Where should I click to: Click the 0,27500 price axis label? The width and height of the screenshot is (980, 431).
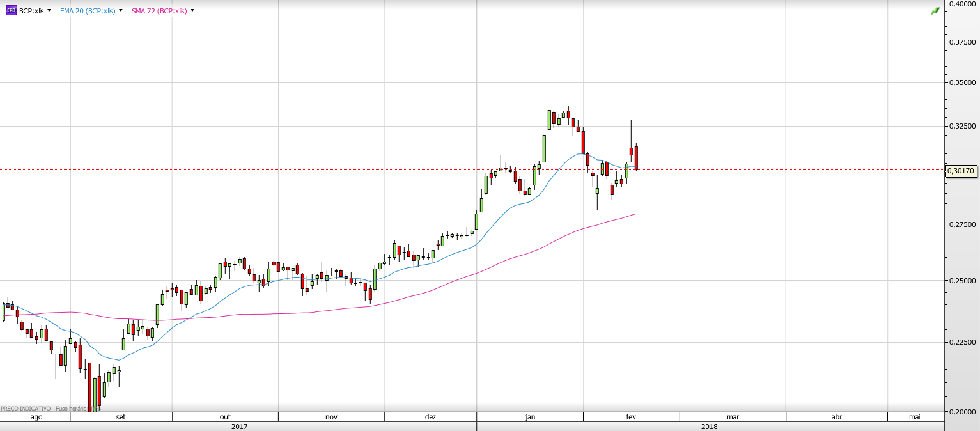click(962, 224)
